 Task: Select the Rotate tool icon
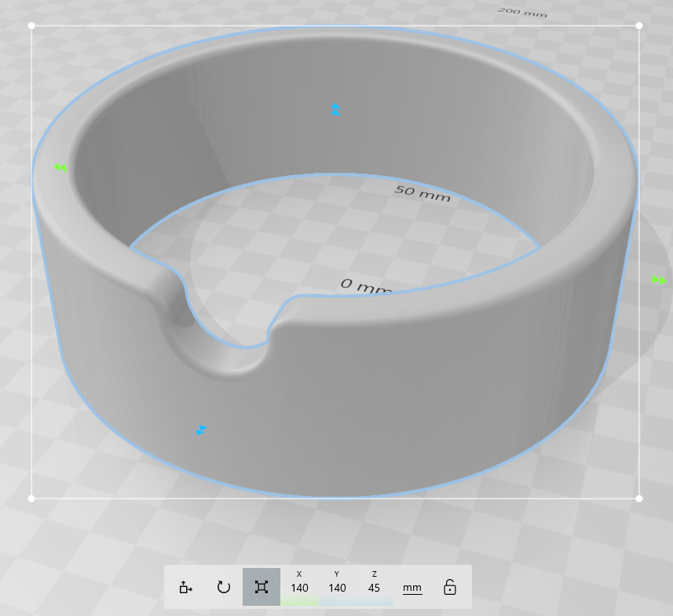coord(224,587)
